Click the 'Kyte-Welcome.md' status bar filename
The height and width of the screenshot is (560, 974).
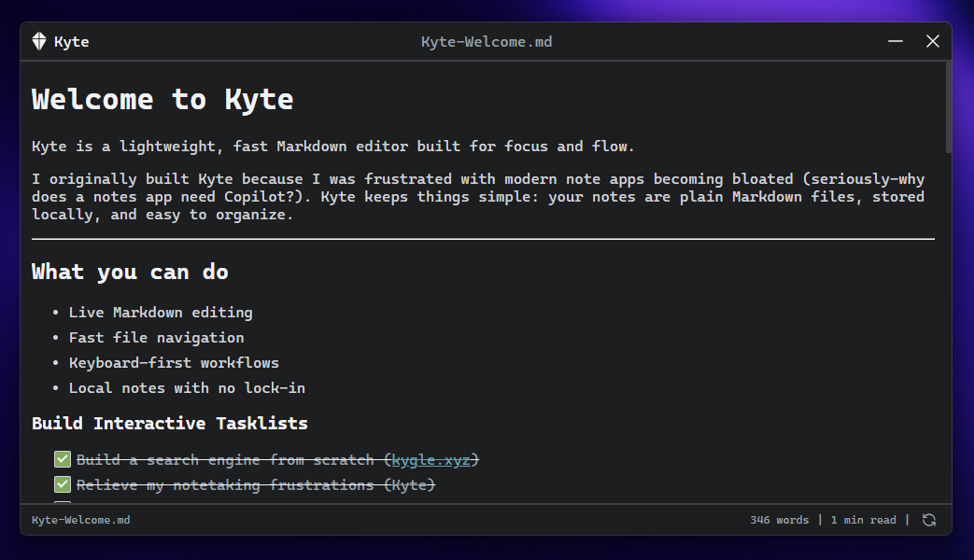pyautogui.click(x=80, y=520)
